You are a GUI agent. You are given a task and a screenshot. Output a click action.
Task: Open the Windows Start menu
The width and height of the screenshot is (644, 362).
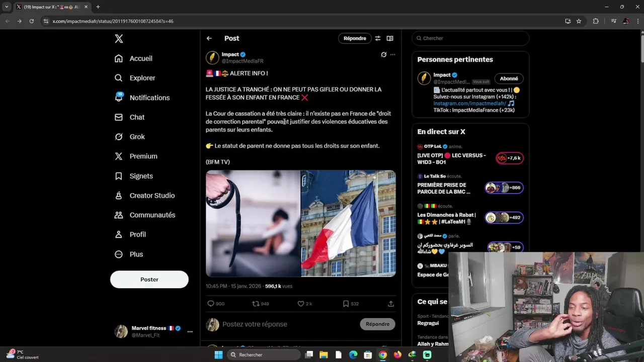pyautogui.click(x=218, y=354)
